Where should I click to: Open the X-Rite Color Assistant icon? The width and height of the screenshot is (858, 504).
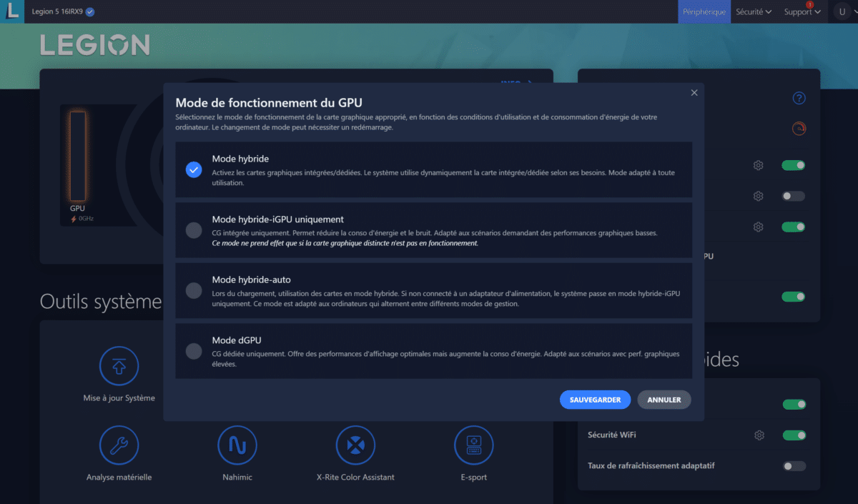pos(355,446)
